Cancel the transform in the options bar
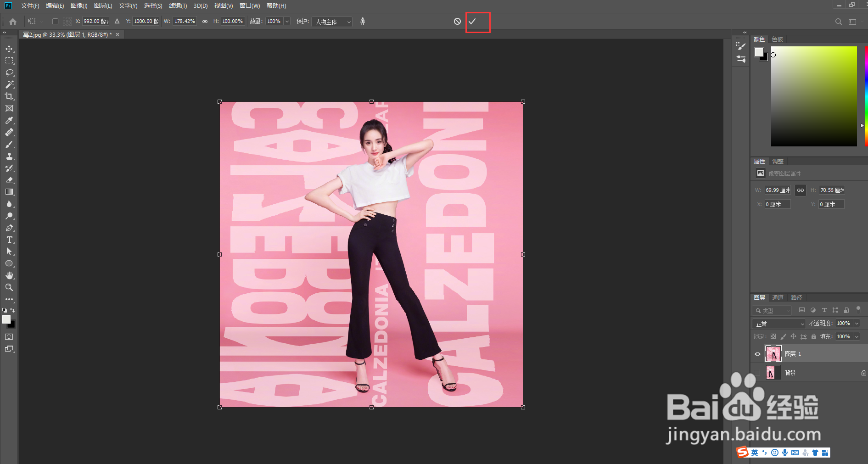 tap(457, 22)
